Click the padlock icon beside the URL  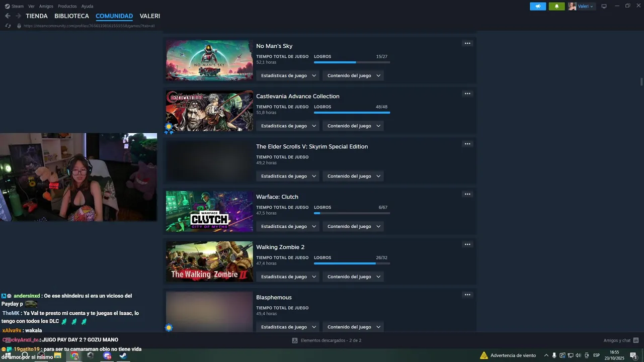click(x=19, y=26)
